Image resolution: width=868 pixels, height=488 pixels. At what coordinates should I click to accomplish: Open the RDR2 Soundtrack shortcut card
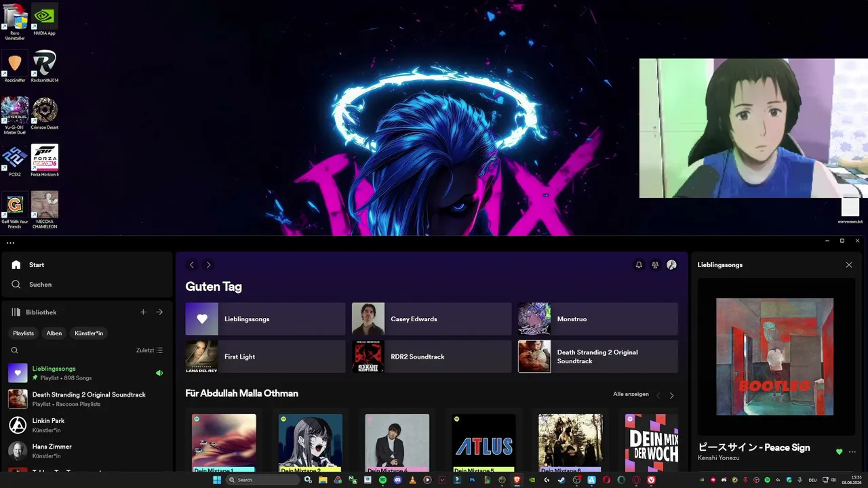[431, 357]
